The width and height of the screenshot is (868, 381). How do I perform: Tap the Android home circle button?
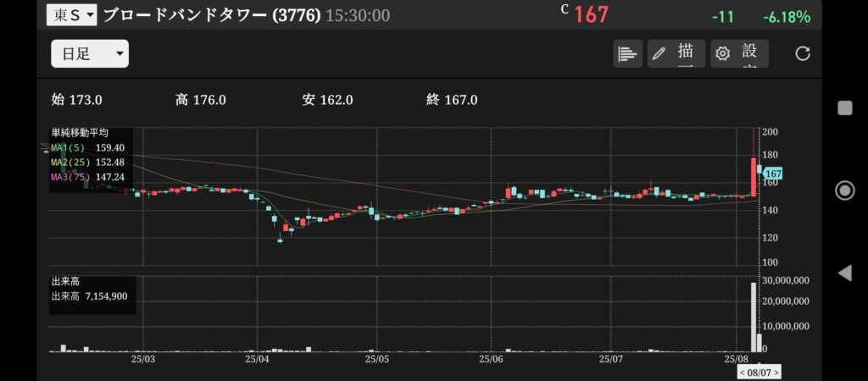pyautogui.click(x=845, y=190)
